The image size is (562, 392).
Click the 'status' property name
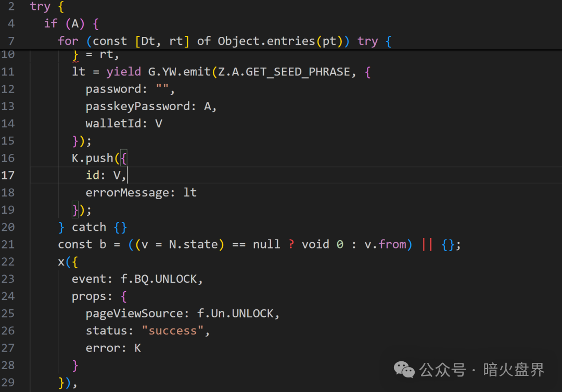(107, 331)
